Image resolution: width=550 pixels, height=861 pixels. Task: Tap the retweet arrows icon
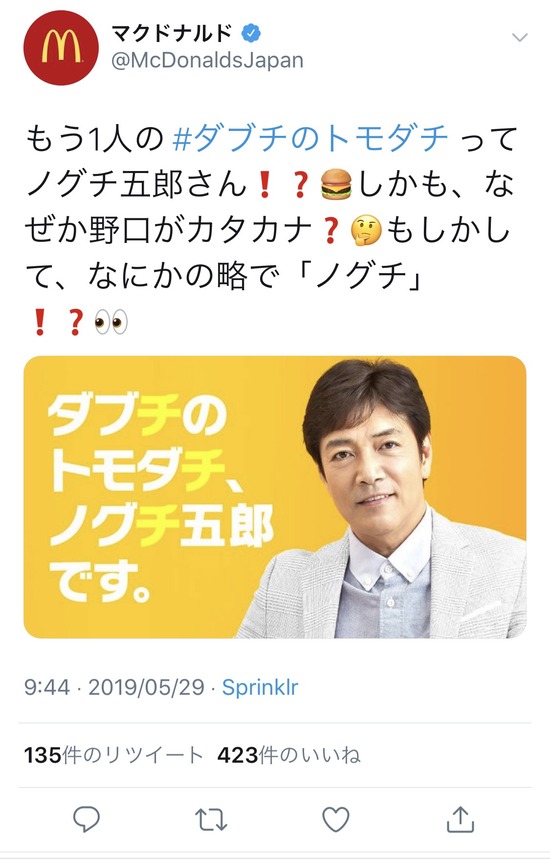211,819
